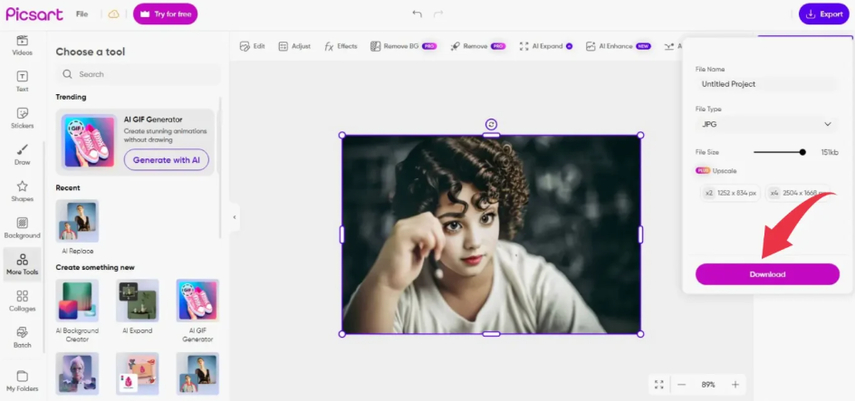Open the Shapes sidebar tool

tap(22, 191)
